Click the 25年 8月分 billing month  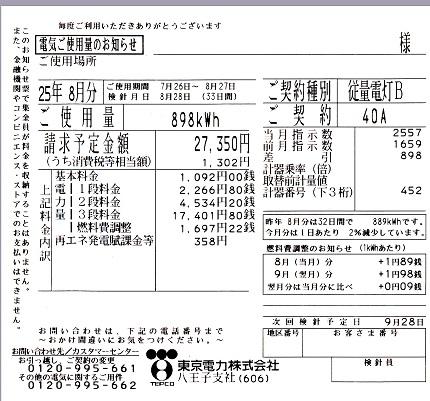coord(68,92)
